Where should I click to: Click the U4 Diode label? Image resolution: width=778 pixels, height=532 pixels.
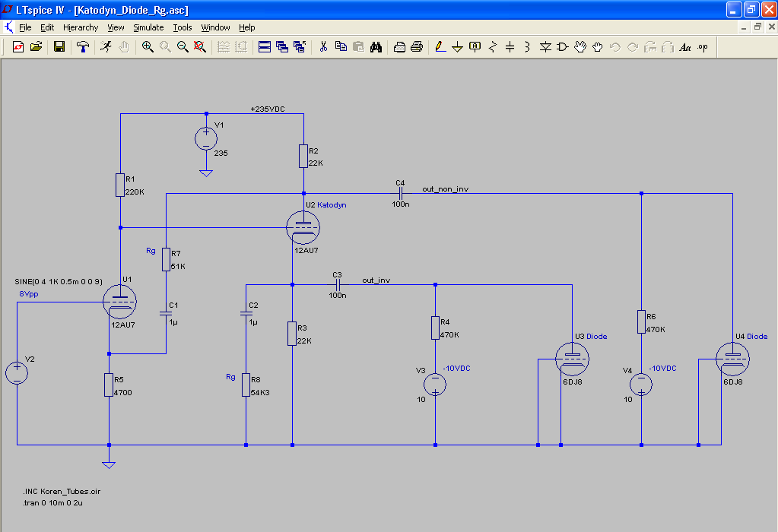click(x=751, y=336)
